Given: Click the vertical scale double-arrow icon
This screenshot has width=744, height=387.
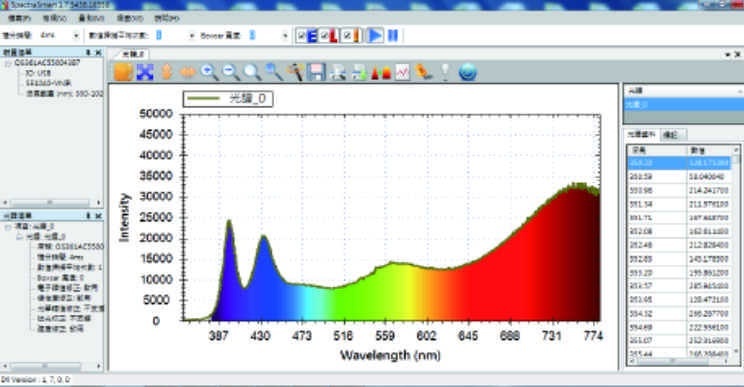Looking at the screenshot, I should pyautogui.click(x=167, y=72).
